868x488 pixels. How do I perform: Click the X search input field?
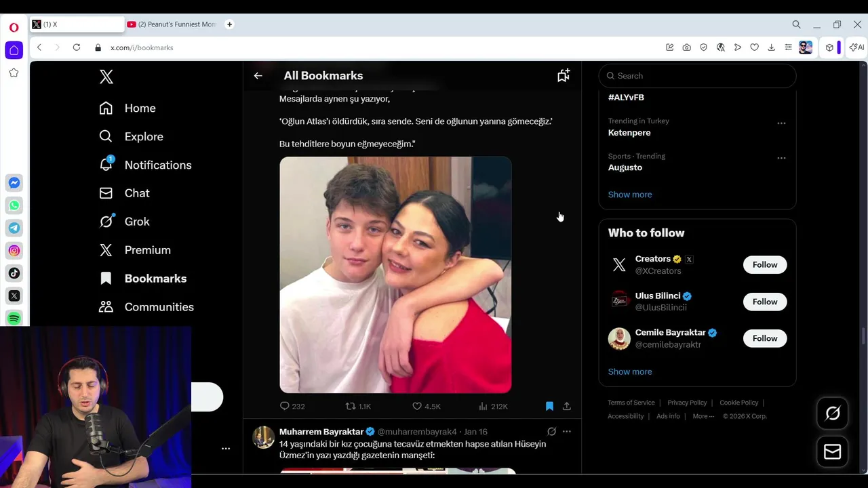[697, 76]
